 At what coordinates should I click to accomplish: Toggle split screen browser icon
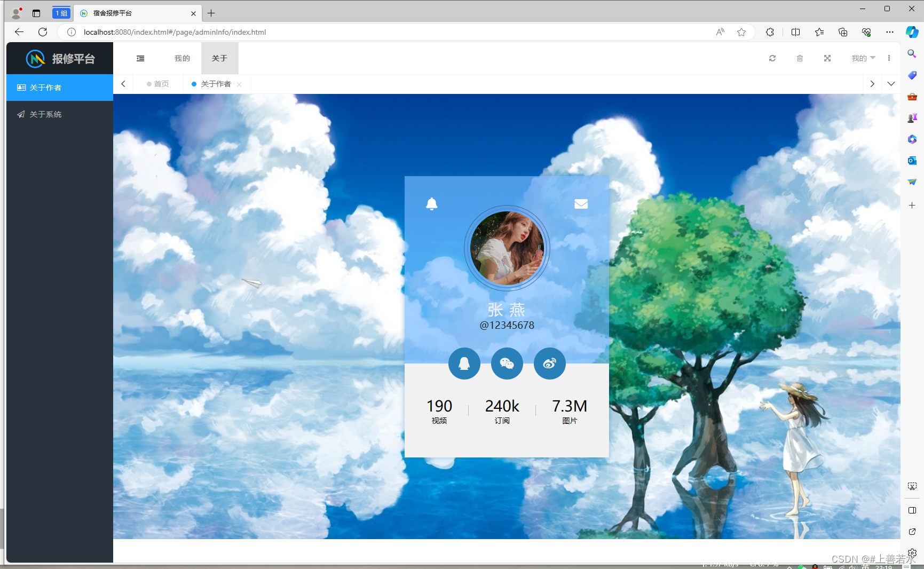[795, 32]
